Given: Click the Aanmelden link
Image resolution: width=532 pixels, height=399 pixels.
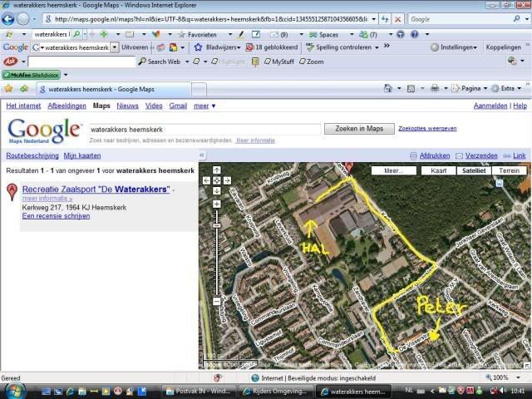Looking at the screenshot, I should [490, 106].
